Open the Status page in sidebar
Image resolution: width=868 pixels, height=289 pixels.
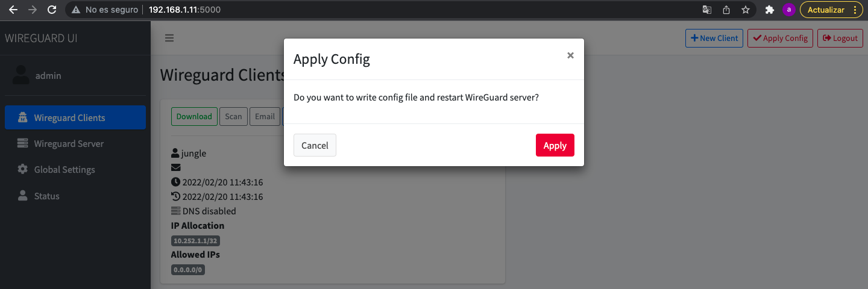click(x=46, y=196)
